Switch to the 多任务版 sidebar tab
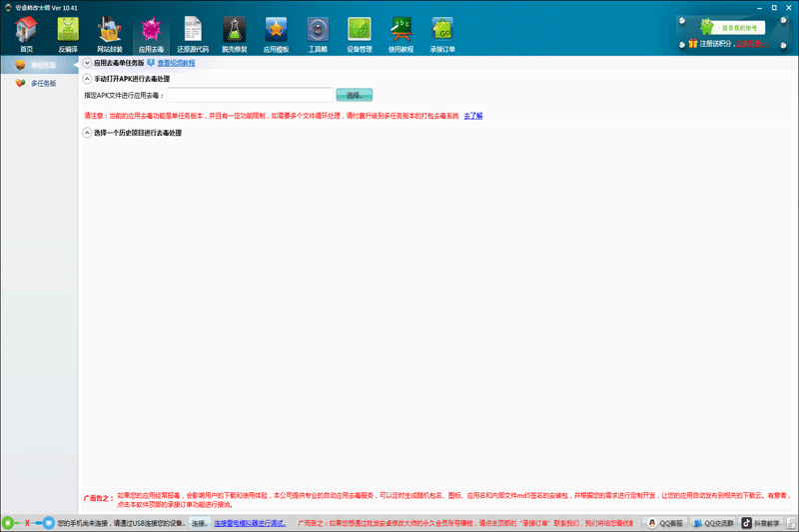The width and height of the screenshot is (799, 532). click(x=38, y=83)
